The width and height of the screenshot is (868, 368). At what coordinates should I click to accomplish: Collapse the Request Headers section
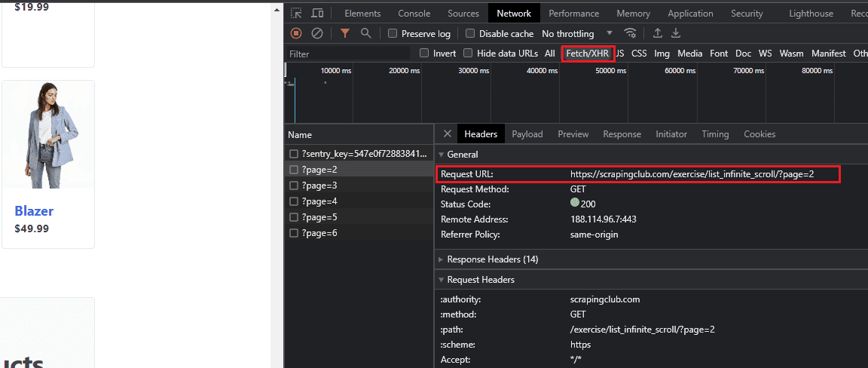pos(442,280)
